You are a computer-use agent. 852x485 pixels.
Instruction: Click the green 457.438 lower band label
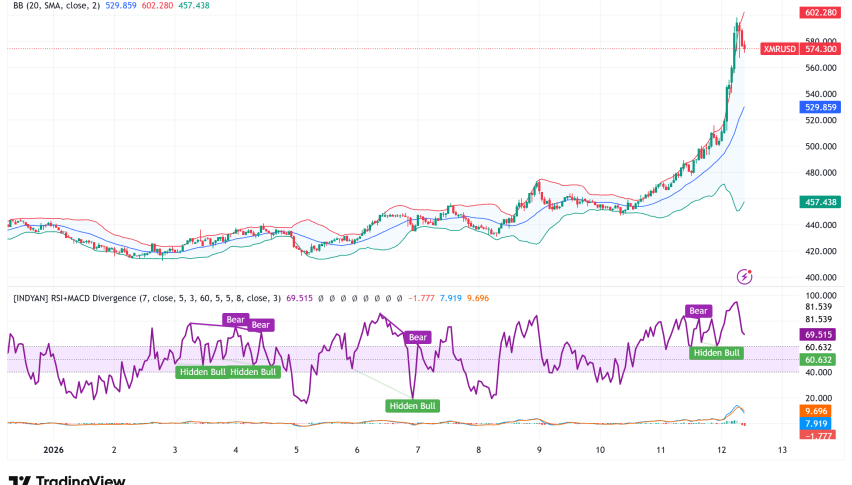tap(821, 201)
